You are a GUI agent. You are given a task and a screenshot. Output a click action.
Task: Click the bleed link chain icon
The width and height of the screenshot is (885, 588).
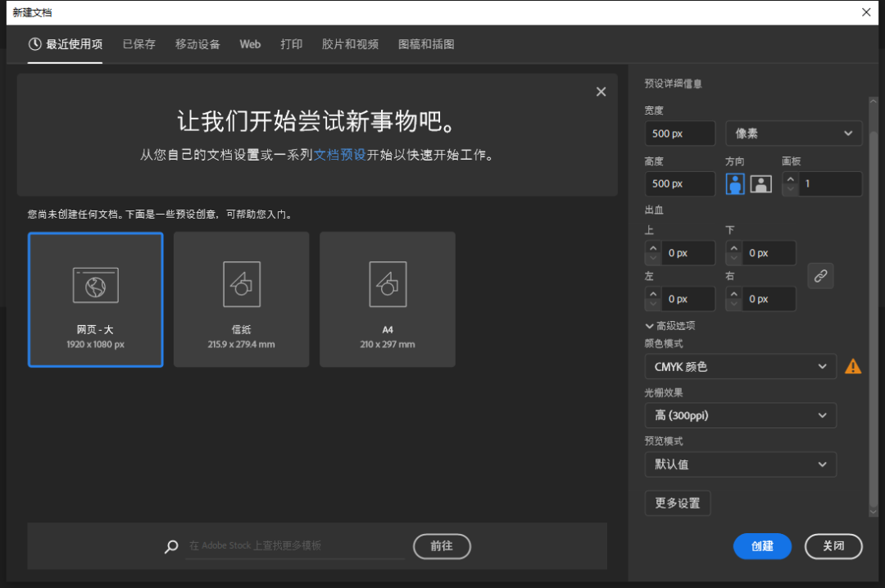[820, 276]
